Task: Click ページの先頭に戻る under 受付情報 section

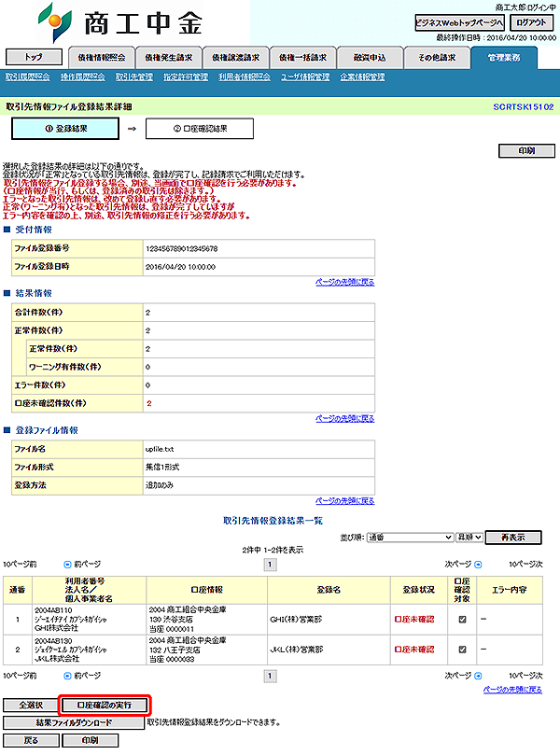Action: click(345, 282)
